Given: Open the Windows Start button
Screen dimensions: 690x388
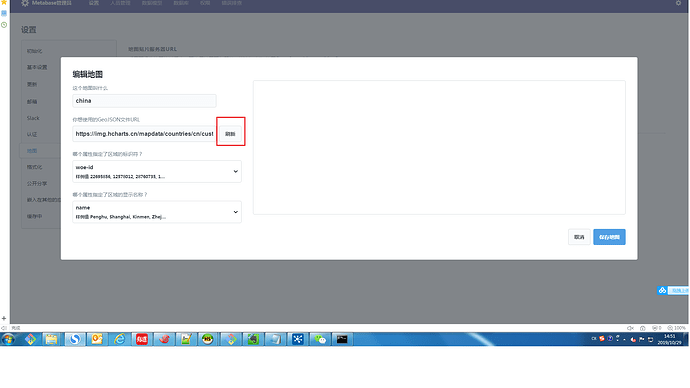Looking at the screenshot, I should [8, 339].
